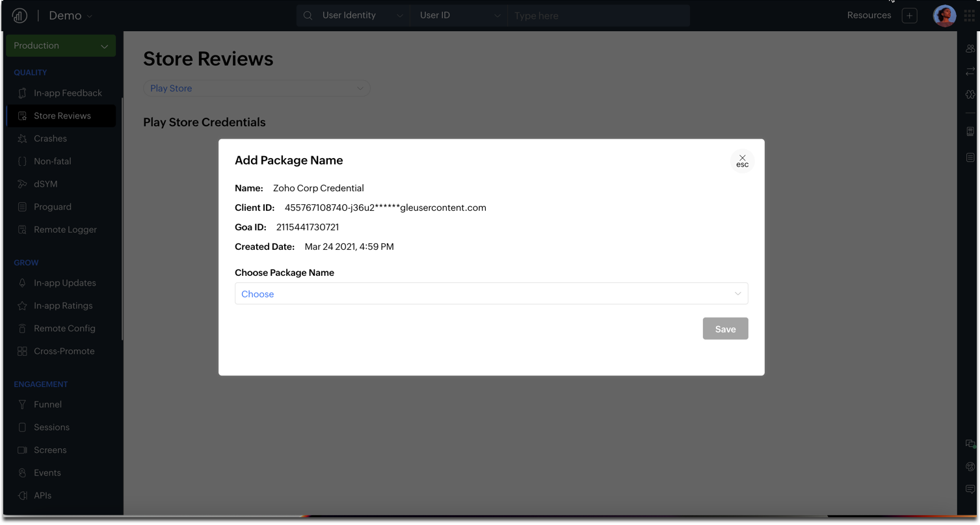Click the Remote Logger sidebar icon
980x525 pixels.
click(x=22, y=230)
